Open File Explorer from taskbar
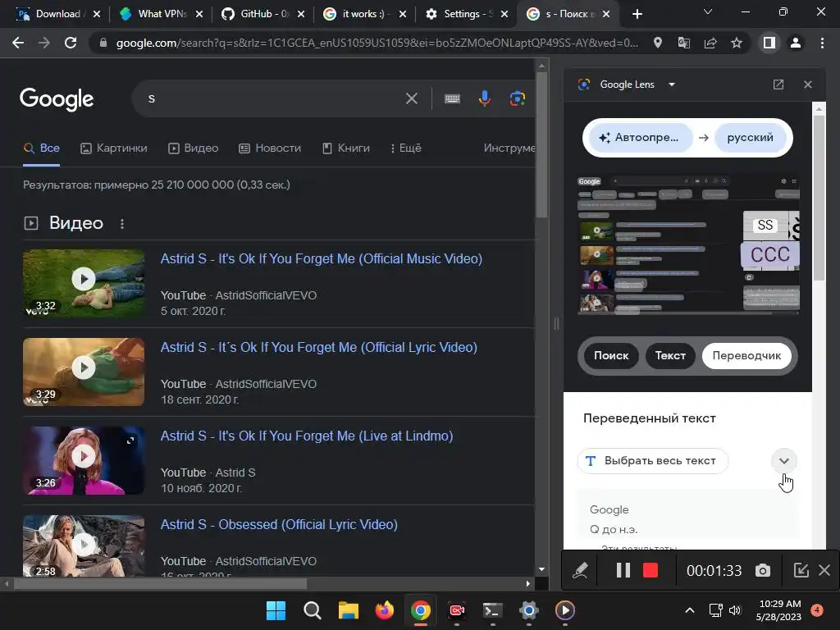840x630 pixels. (348, 610)
